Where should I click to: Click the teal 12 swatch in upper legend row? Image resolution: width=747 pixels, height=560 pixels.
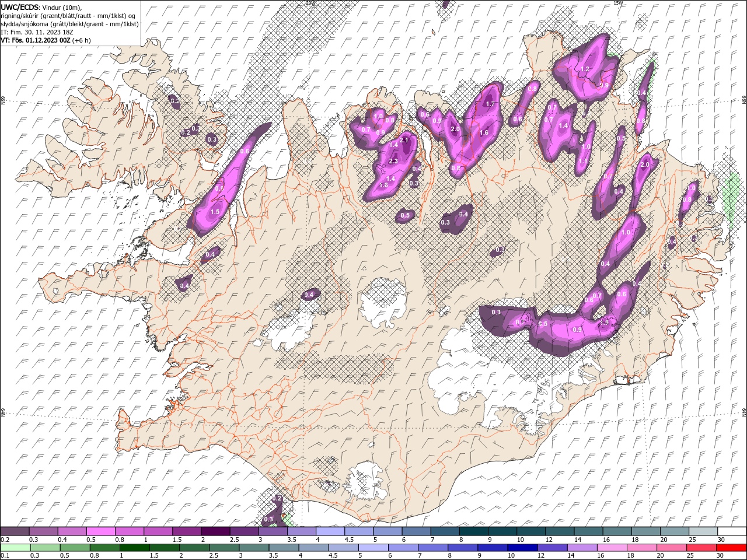tap(559, 531)
